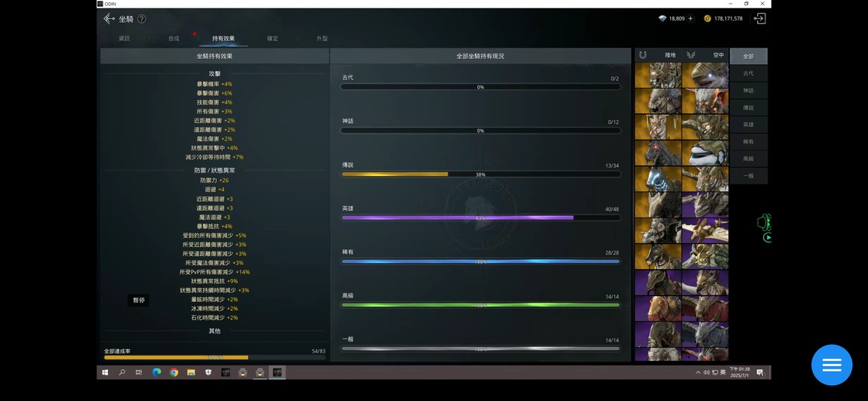Click the 空中 column header
868x401 pixels.
pyautogui.click(x=719, y=55)
